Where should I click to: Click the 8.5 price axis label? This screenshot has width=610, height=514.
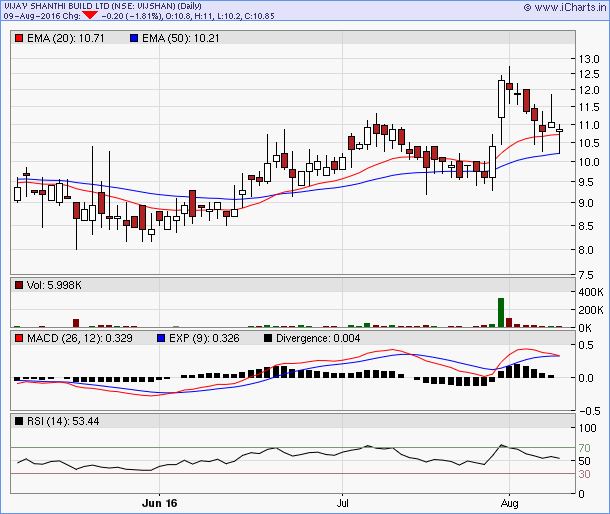586,226
